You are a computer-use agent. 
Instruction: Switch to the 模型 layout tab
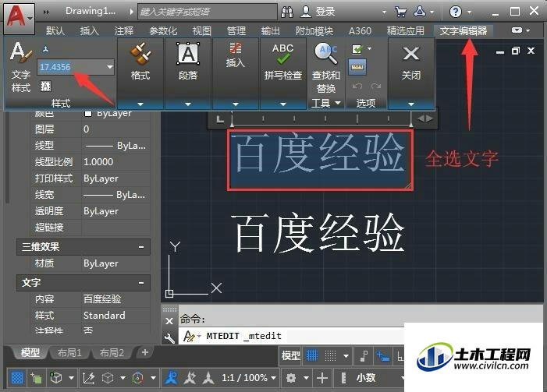tap(30, 352)
